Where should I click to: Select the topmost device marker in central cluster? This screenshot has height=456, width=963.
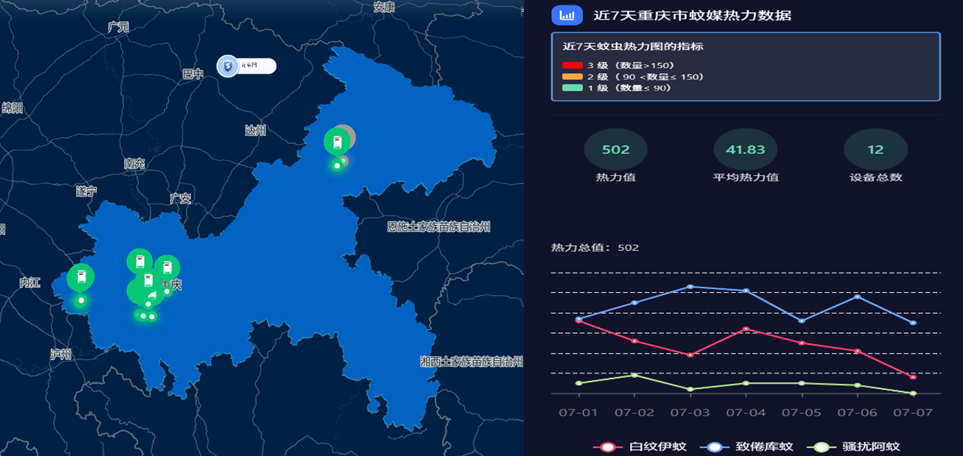(140, 262)
